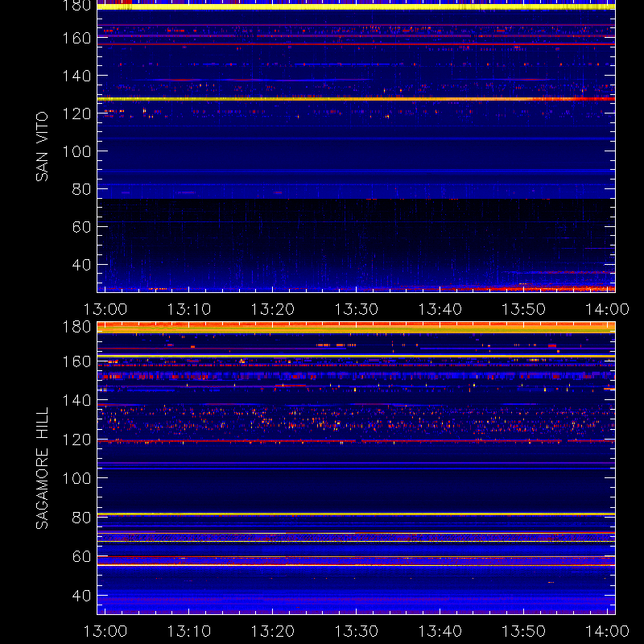Click the 14:00 time label of San Vito plot

pos(608,309)
